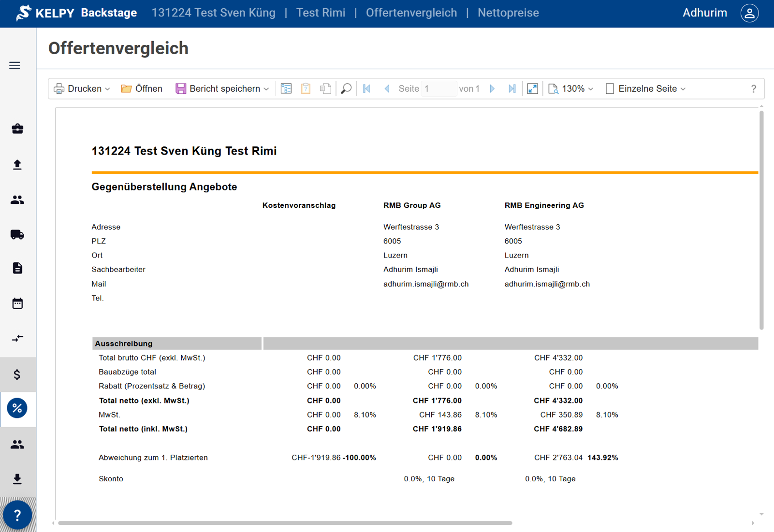Toggle the parameters panel toolbar icon
This screenshot has height=532, width=774.
286,89
